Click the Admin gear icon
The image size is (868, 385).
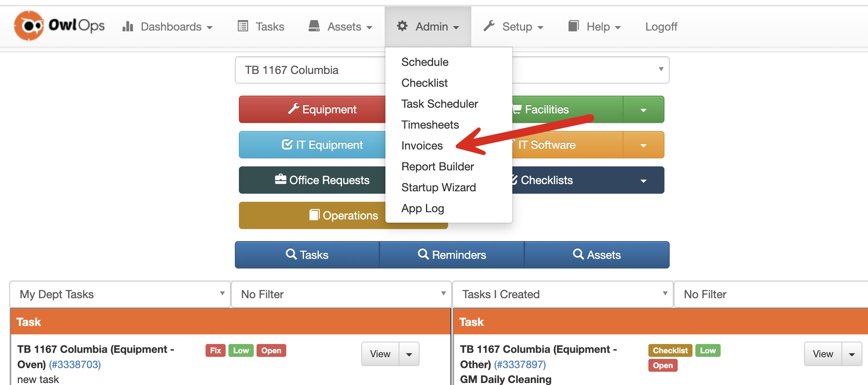point(402,26)
